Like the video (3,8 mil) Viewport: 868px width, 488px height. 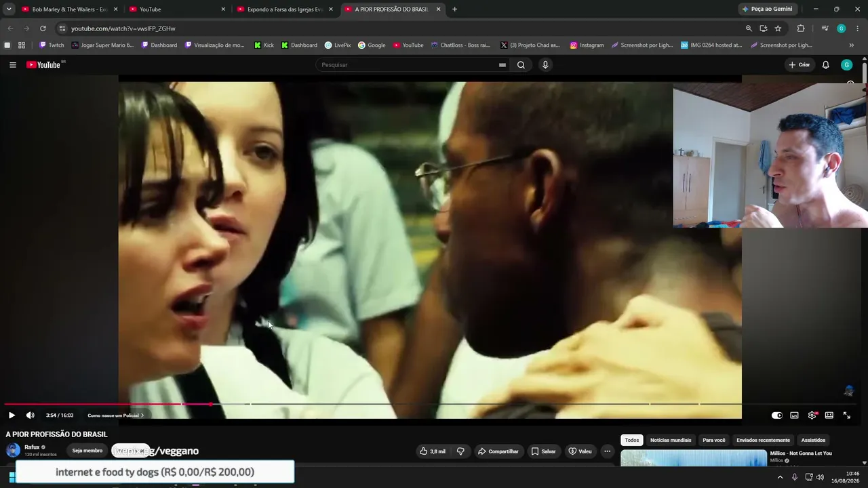coord(433,451)
